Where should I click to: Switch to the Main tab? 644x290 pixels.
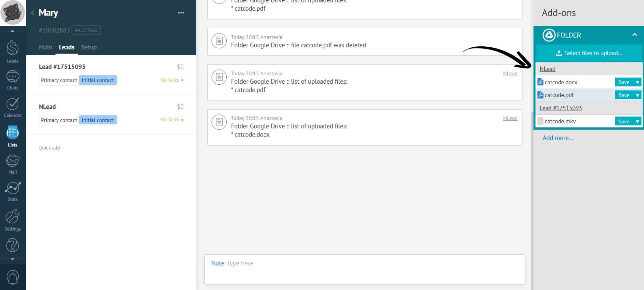tap(45, 47)
